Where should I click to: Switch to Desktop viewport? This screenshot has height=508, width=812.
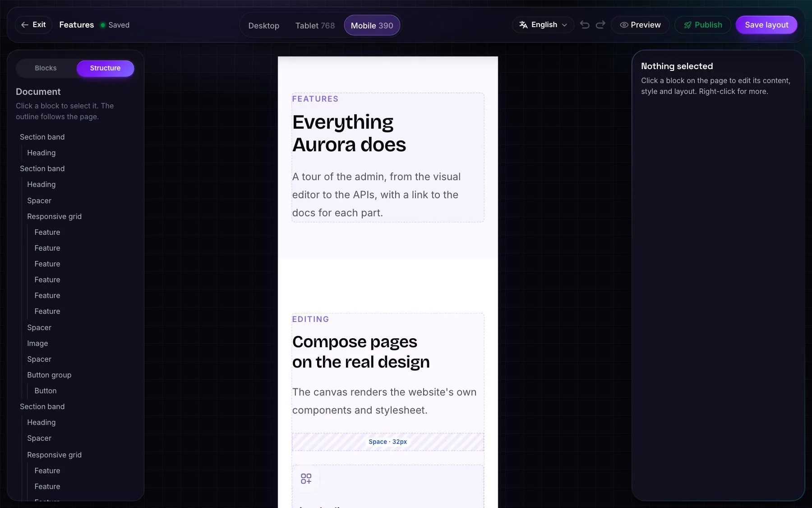click(264, 25)
